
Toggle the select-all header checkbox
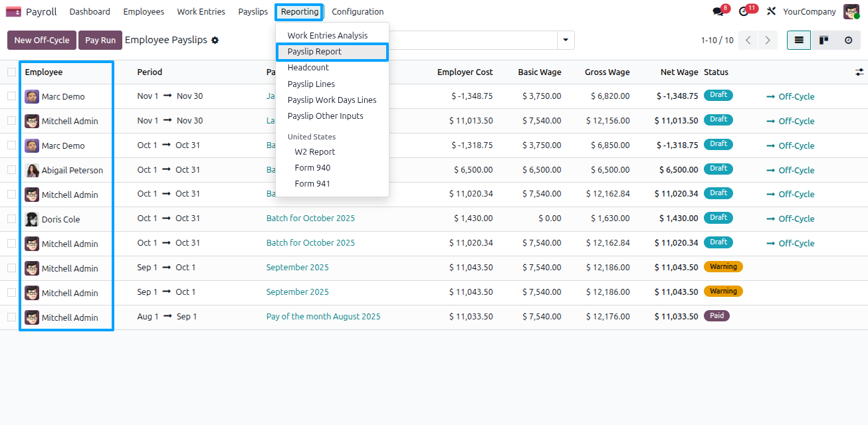coord(11,72)
